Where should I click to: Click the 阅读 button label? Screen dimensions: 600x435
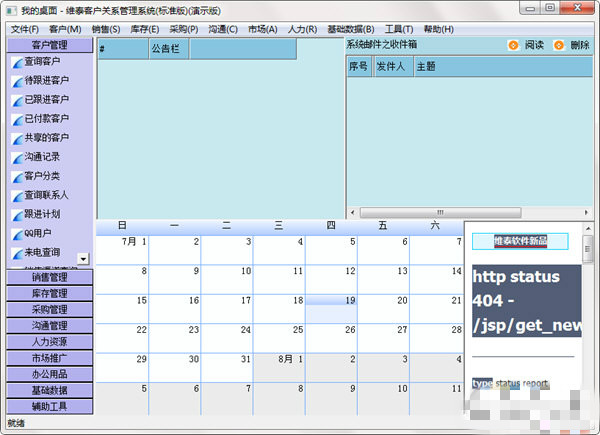[x=534, y=45]
